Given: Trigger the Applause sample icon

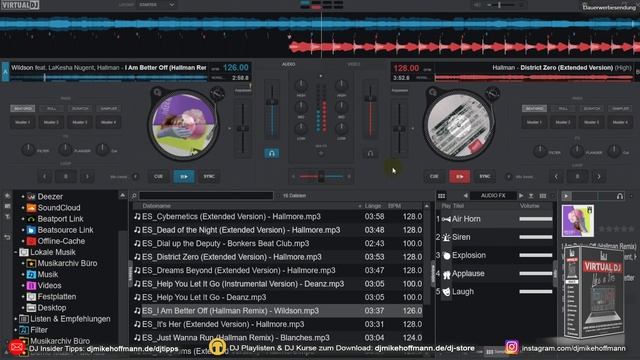Looking at the screenshot, I should (446, 274).
